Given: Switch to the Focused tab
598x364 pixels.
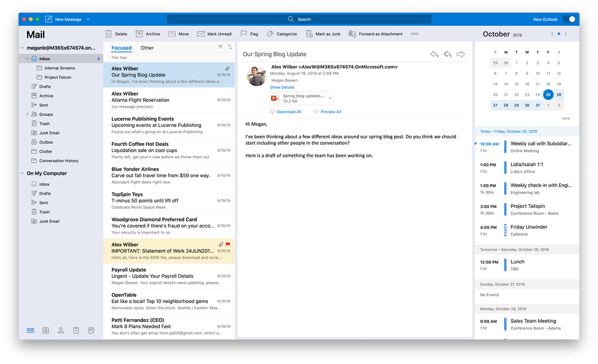Looking at the screenshot, I should (122, 48).
